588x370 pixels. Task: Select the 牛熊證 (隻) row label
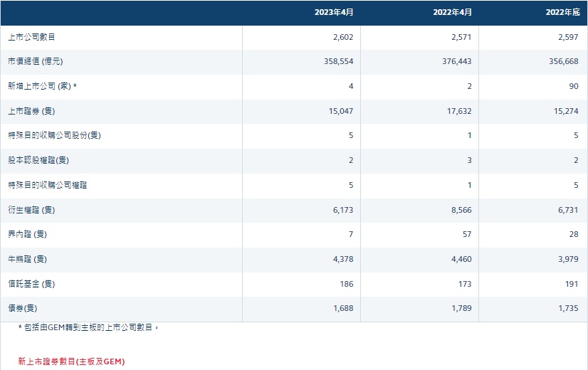pos(27,259)
